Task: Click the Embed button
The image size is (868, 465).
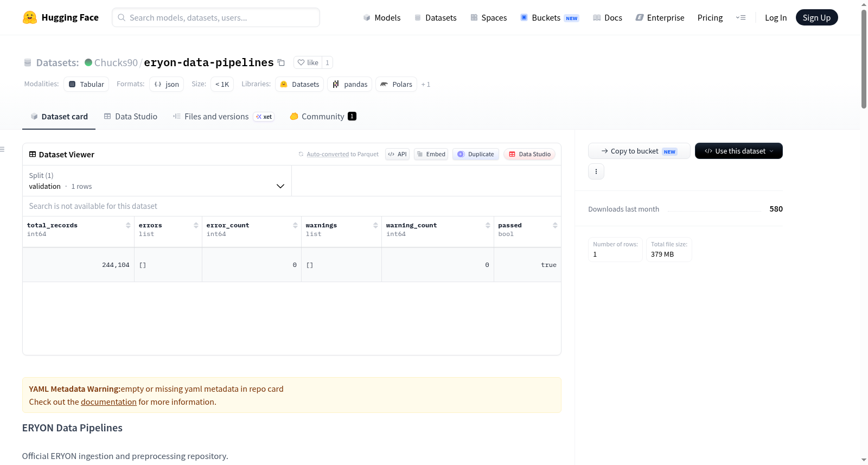Action: coord(431,154)
